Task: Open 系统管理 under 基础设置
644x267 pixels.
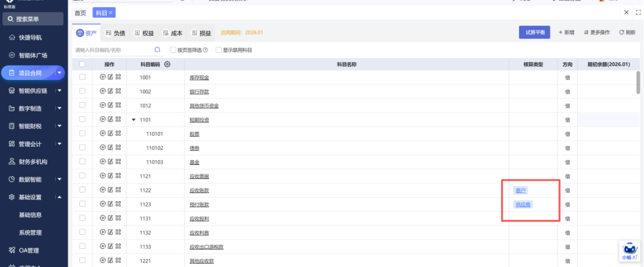Action: click(30, 233)
